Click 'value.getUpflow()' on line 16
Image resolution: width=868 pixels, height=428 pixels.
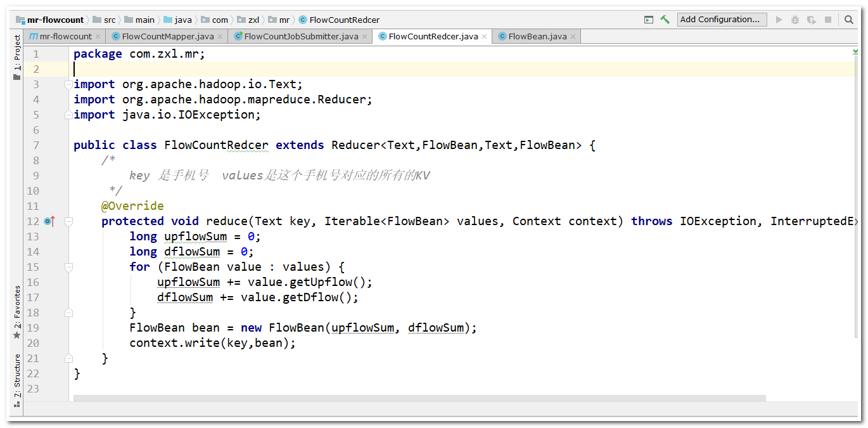(x=307, y=282)
